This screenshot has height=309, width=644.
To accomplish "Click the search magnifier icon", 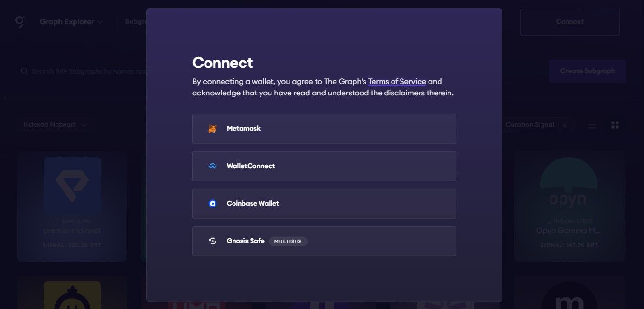I will coord(24,71).
